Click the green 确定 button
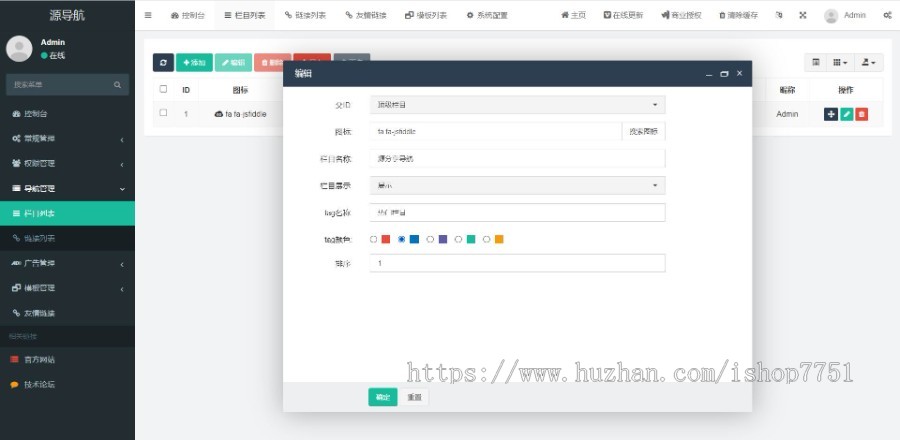 (x=383, y=397)
